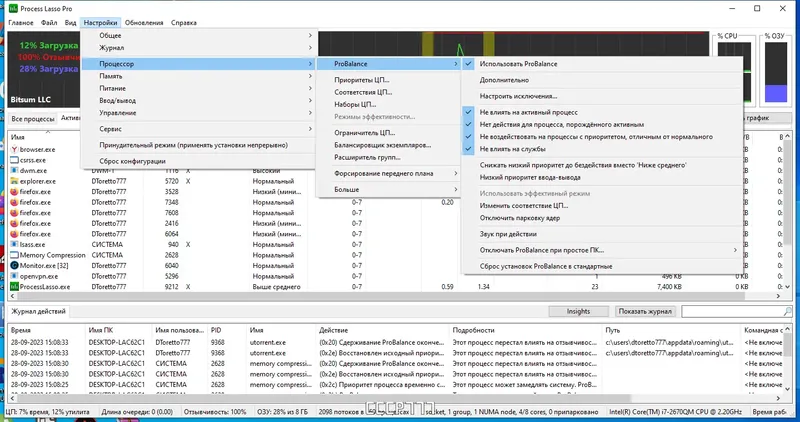800x422 pixels.
Task: Click the browser.exe process icon
Action: 14,150
